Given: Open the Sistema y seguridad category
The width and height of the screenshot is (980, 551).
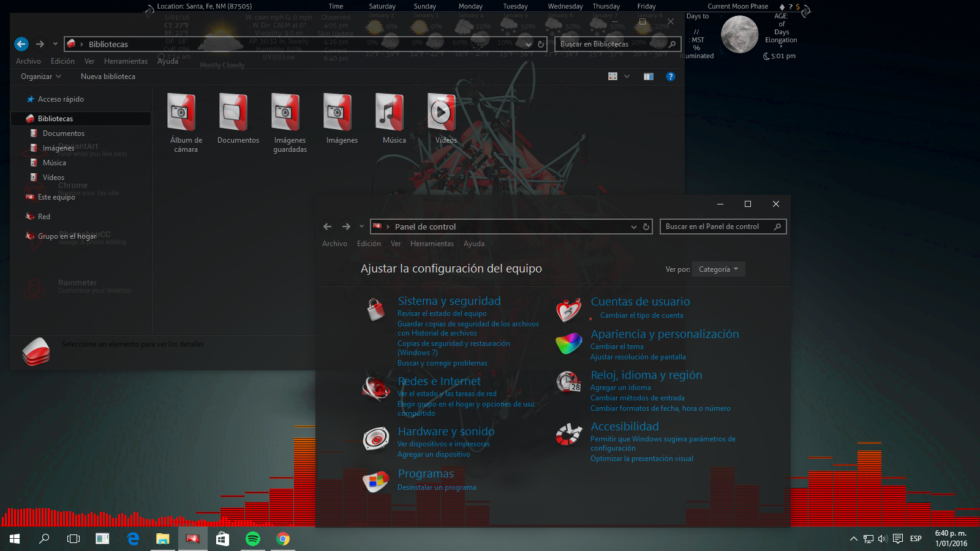Looking at the screenshot, I should coord(449,301).
